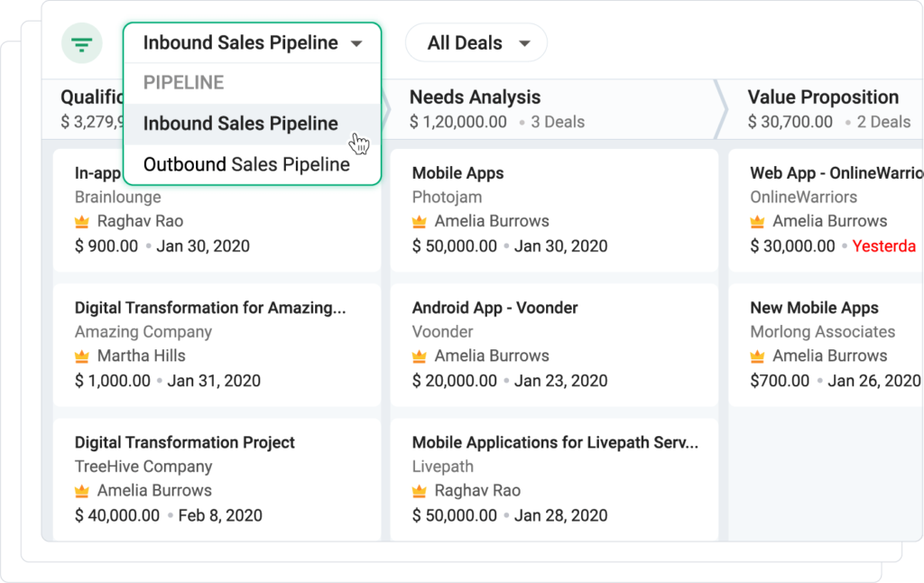Screen dimensions: 924x583
Task: Open the New Mobile Apps deal
Action: coord(815,308)
